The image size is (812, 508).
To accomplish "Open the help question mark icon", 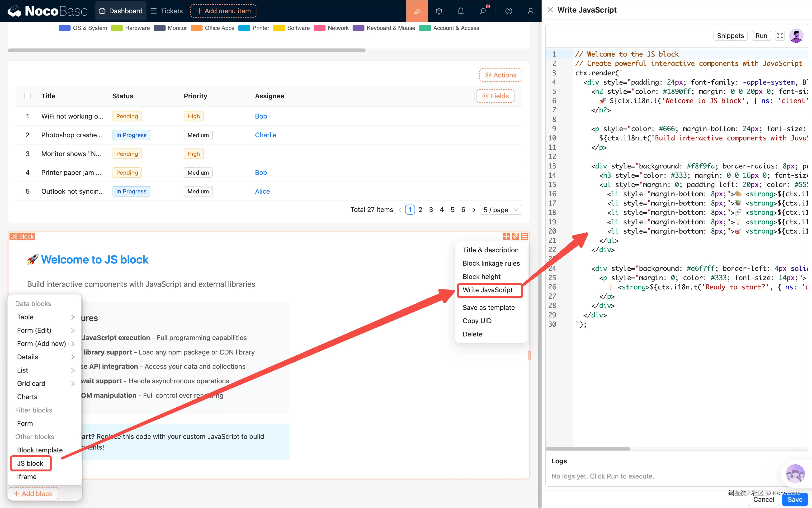I will (x=509, y=11).
